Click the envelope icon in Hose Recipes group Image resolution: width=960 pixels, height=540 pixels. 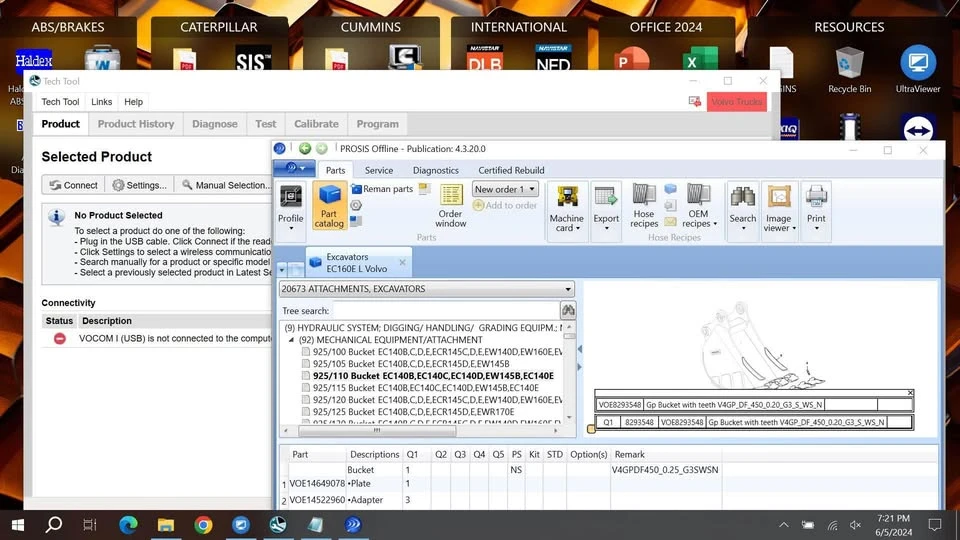pos(670,221)
